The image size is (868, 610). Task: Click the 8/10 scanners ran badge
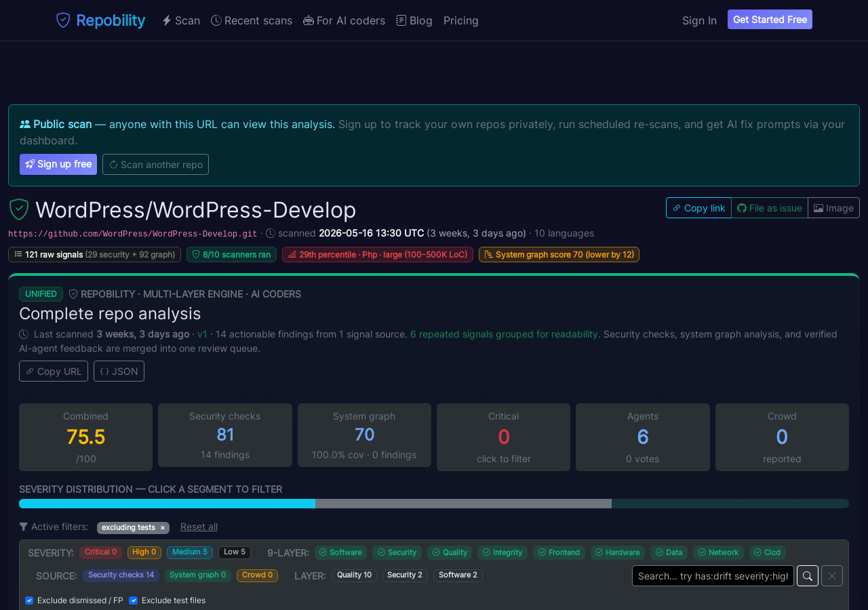[231, 255]
